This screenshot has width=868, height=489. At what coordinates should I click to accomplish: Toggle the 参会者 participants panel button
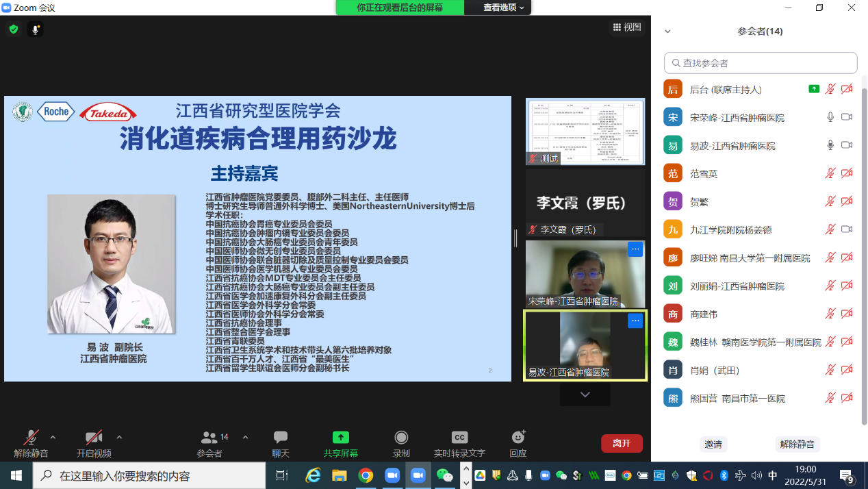pyautogui.click(x=212, y=444)
